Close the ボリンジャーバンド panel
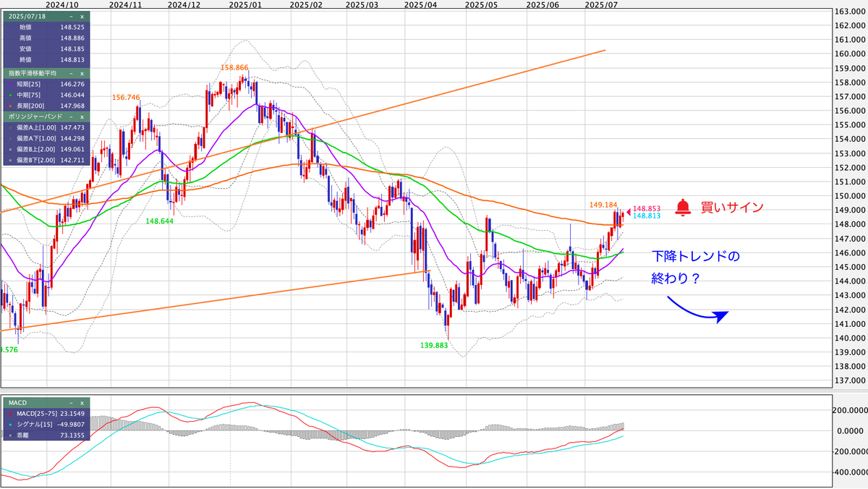 point(82,116)
